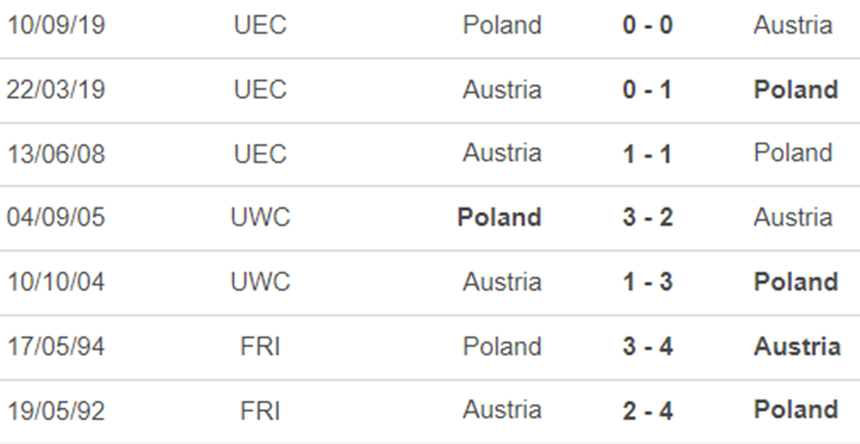Open bold Poland in the 22/03/19 match
Viewport: 860px width, 444px height.
(x=796, y=89)
